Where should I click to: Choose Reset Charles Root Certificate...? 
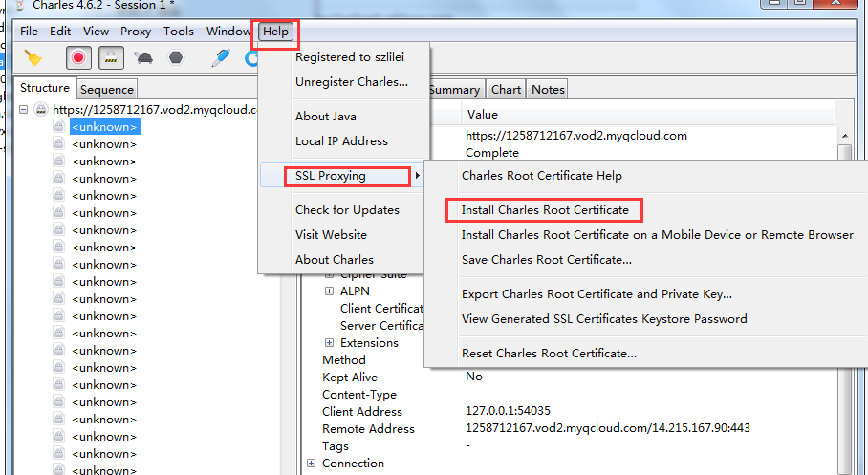coord(549,354)
